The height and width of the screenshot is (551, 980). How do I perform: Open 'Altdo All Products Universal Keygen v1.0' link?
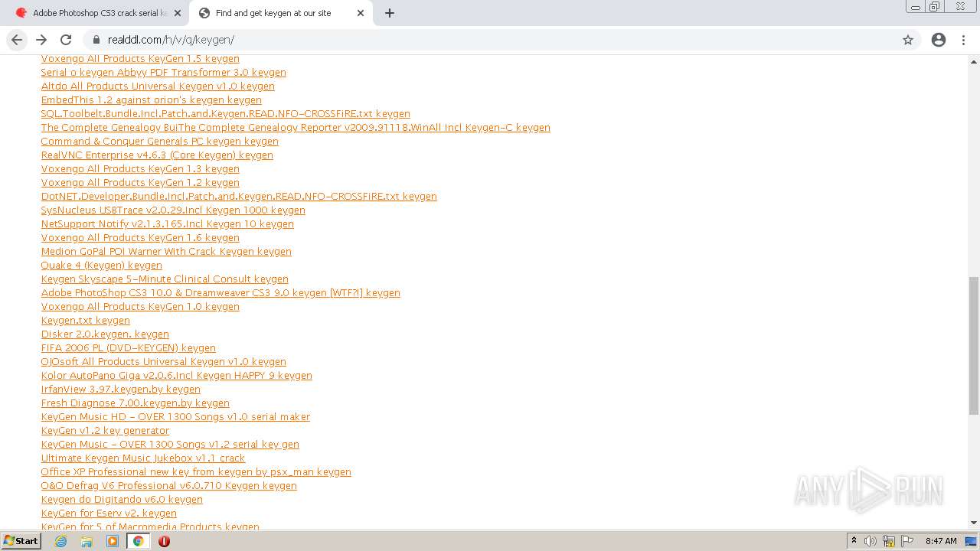pos(158,86)
